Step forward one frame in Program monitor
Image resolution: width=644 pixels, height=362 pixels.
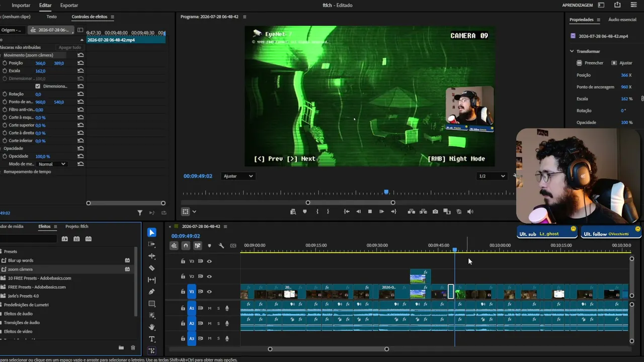point(381,212)
